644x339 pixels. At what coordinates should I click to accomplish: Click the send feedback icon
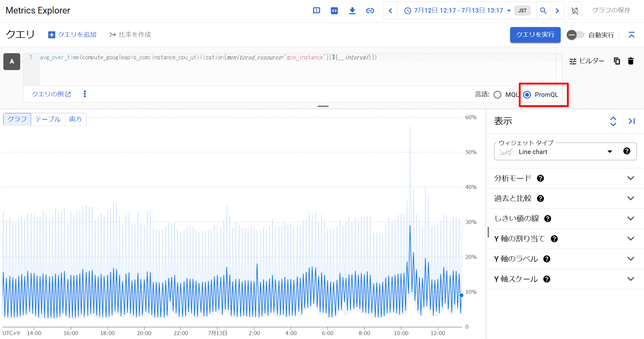tap(317, 11)
